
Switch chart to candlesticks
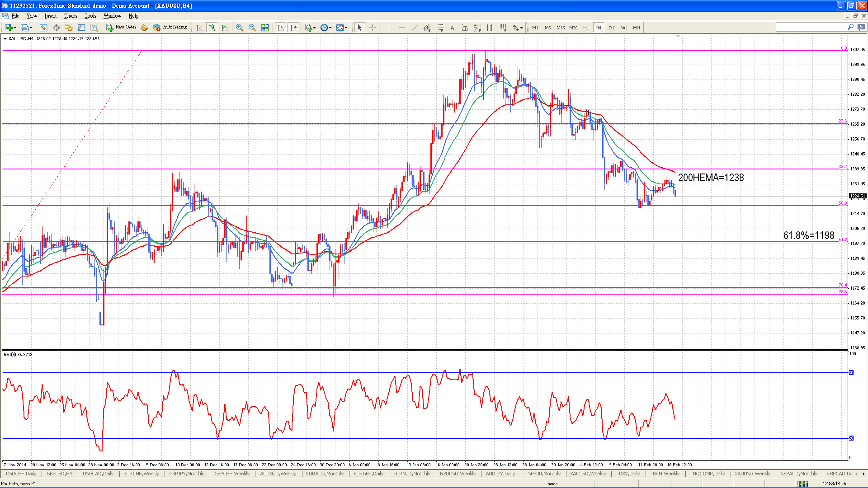pos(212,28)
